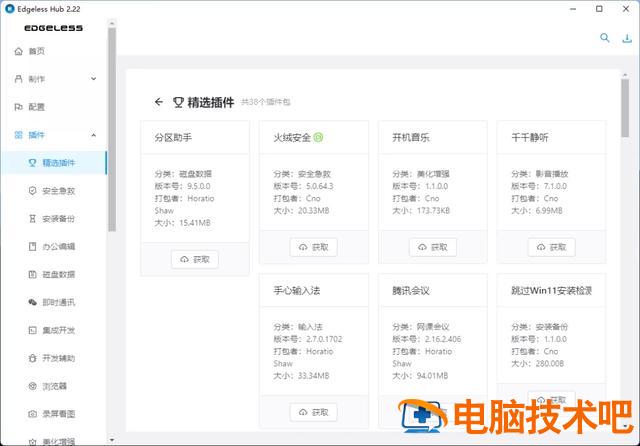Open the 配置 settings section
The image size is (640, 446).
(55, 107)
